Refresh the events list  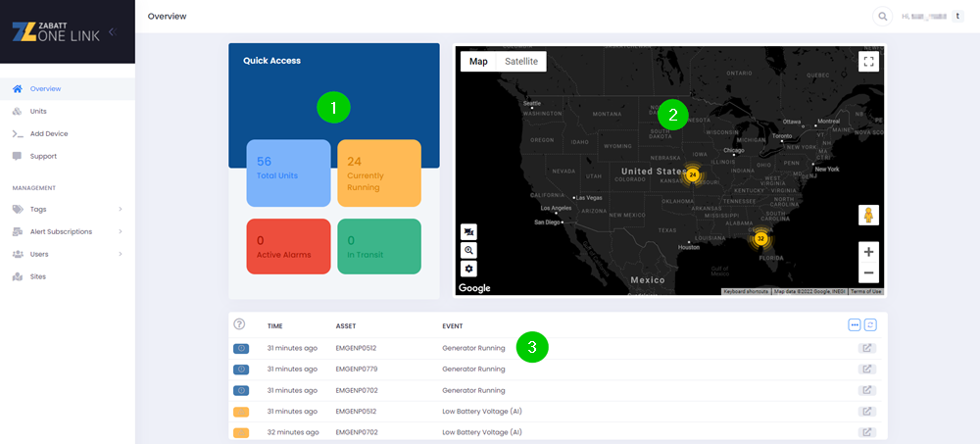[869, 324]
